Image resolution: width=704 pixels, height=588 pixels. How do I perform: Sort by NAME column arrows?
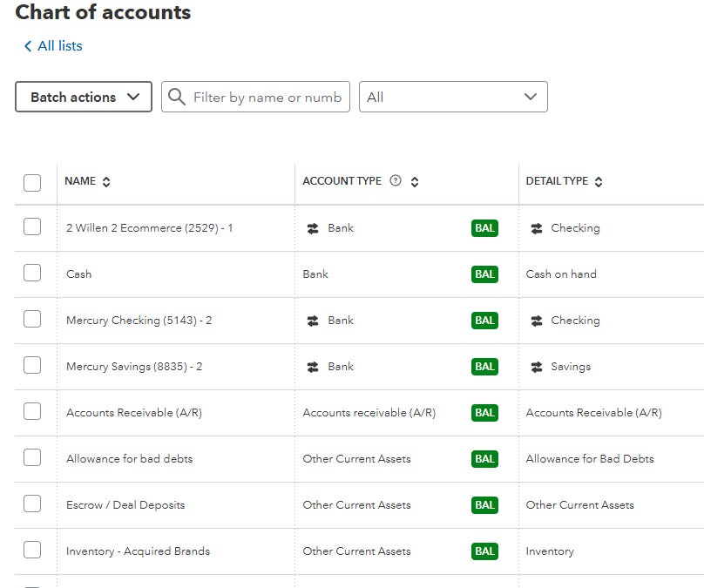pyautogui.click(x=106, y=182)
